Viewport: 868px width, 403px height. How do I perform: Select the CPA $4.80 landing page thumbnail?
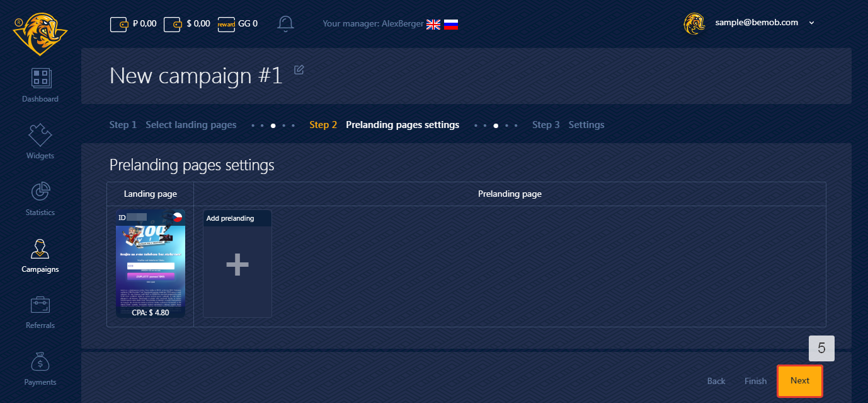[x=150, y=264]
